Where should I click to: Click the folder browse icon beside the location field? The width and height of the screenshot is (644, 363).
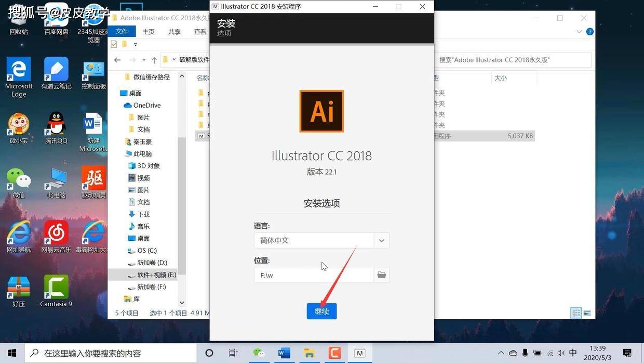tap(382, 275)
